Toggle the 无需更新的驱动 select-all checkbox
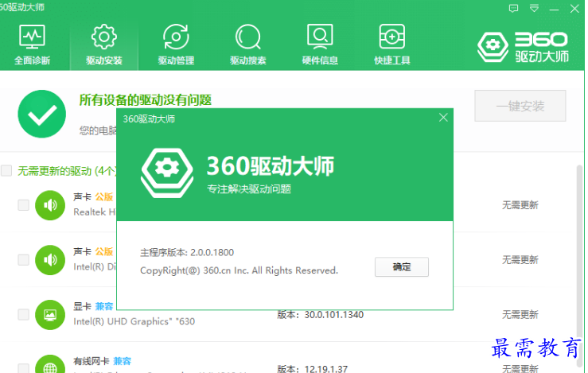 [x=6, y=170]
